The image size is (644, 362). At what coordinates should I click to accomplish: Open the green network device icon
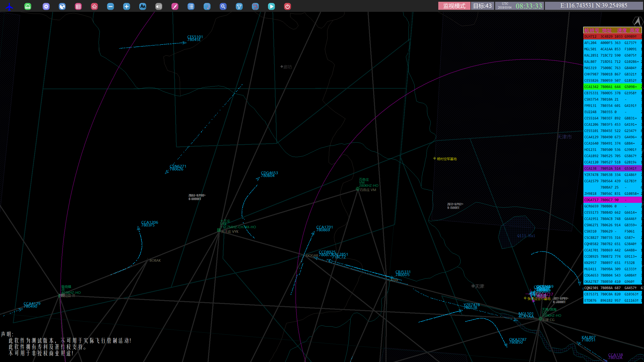pyautogui.click(x=28, y=6)
